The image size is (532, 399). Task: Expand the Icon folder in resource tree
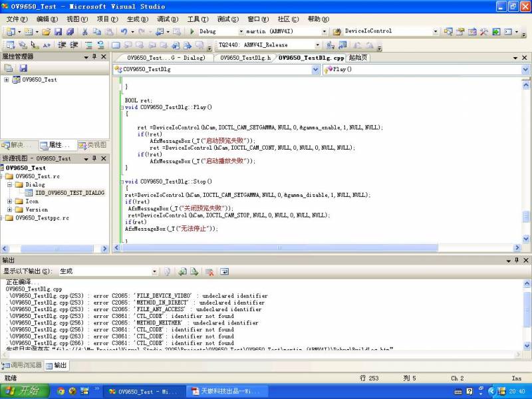tap(9, 201)
